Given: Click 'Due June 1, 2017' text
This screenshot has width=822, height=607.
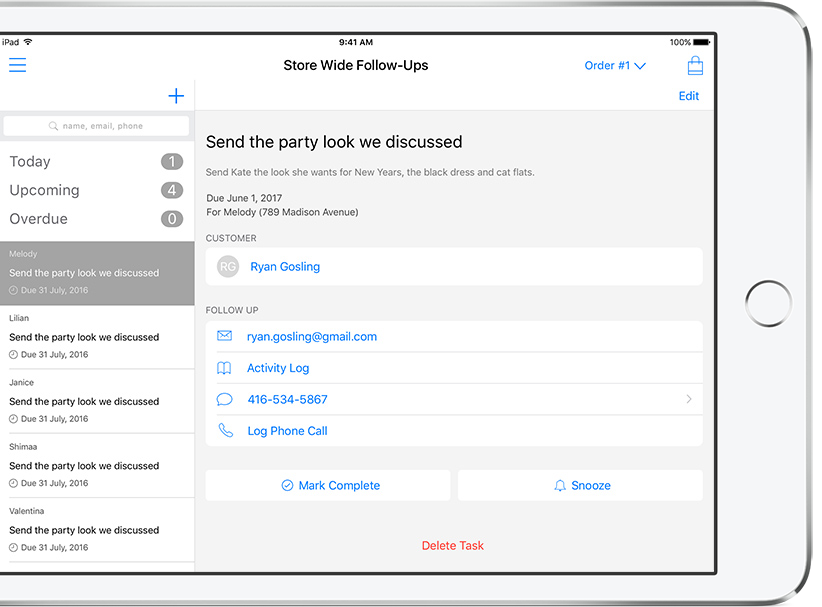Looking at the screenshot, I should pyautogui.click(x=244, y=198).
